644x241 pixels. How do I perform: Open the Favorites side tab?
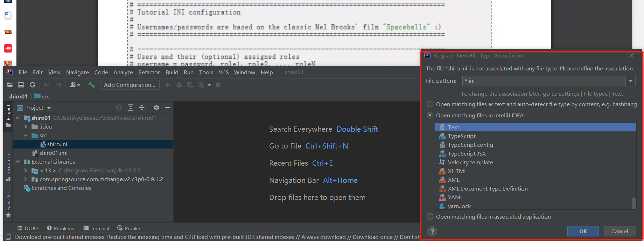pos(8,205)
